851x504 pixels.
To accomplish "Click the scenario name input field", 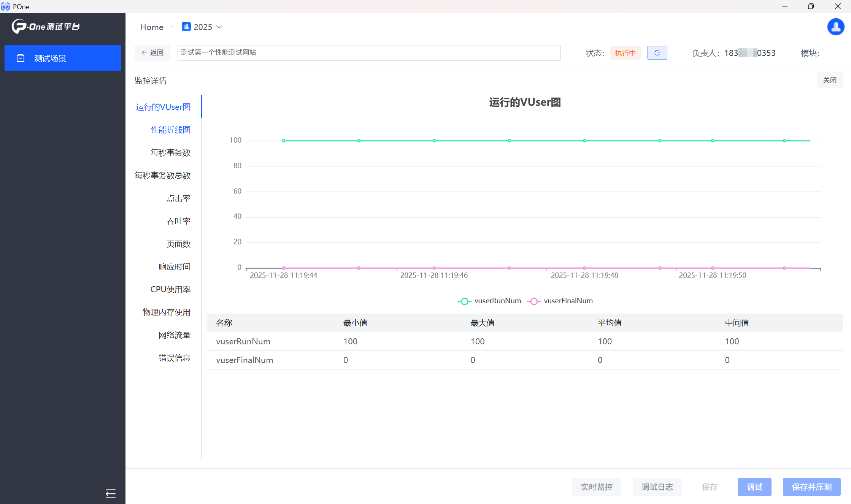I will (x=368, y=52).
